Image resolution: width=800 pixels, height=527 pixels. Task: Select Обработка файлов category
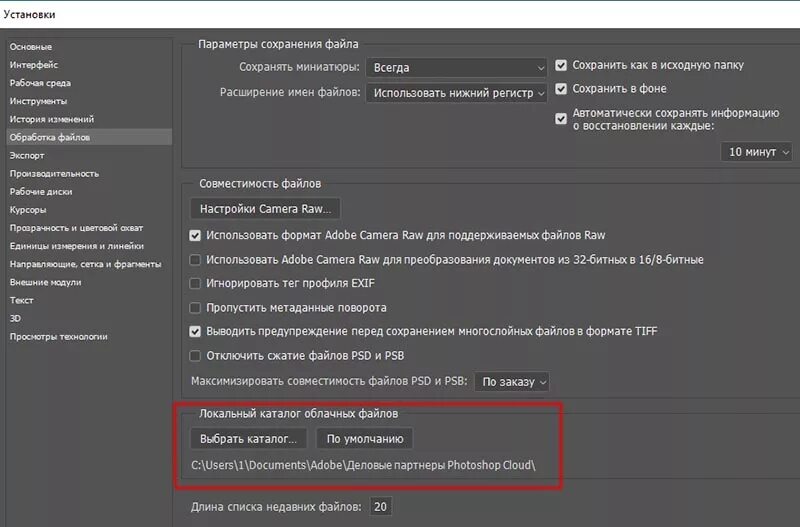[89, 137]
